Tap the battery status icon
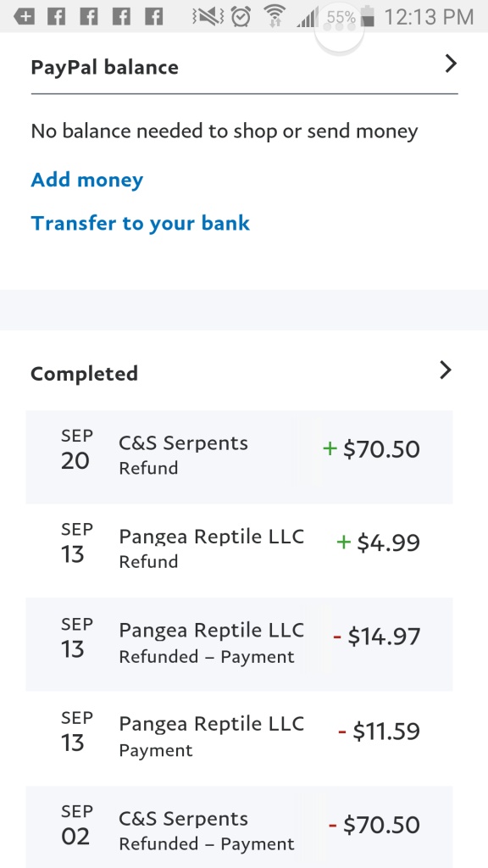The image size is (488, 868). 368,16
